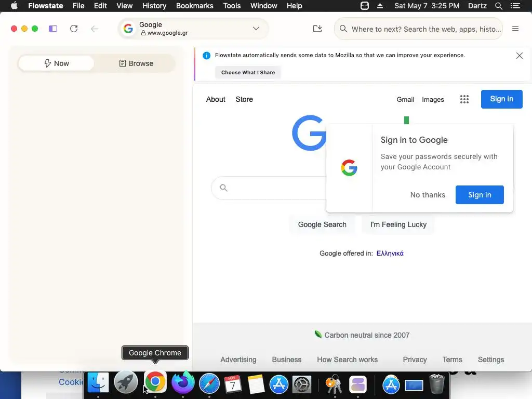Click I'm Feeling Lucky button
Image resolution: width=532 pixels, height=399 pixels.
click(x=398, y=224)
